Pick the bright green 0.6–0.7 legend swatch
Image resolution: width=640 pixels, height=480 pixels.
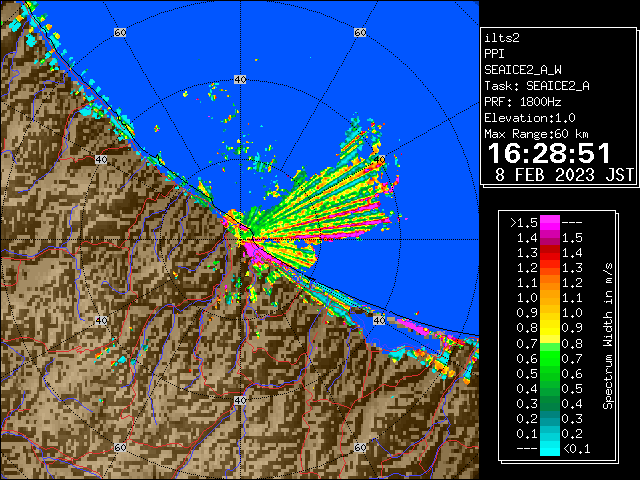pos(550,359)
